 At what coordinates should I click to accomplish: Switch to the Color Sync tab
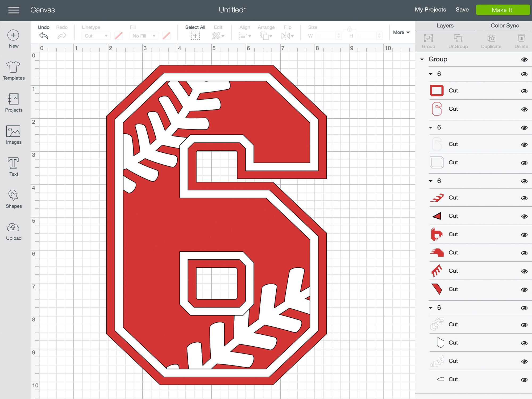[504, 25]
